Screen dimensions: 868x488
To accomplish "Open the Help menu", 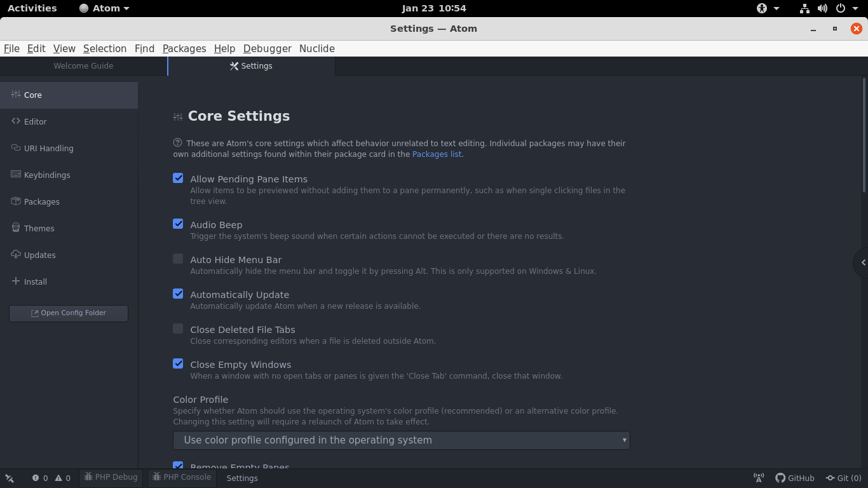I will 224,48.
